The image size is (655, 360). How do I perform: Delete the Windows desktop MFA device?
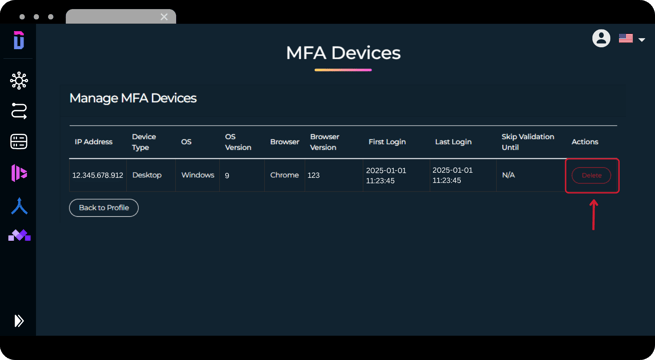(x=591, y=175)
